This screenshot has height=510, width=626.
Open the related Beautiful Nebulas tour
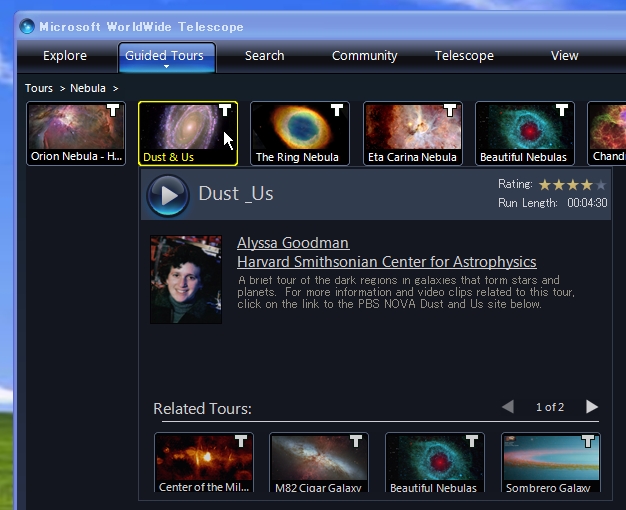pos(435,462)
